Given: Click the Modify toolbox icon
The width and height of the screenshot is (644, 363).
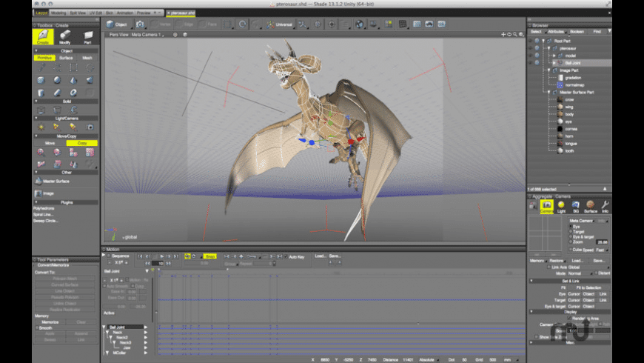Looking at the screenshot, I should [x=65, y=36].
